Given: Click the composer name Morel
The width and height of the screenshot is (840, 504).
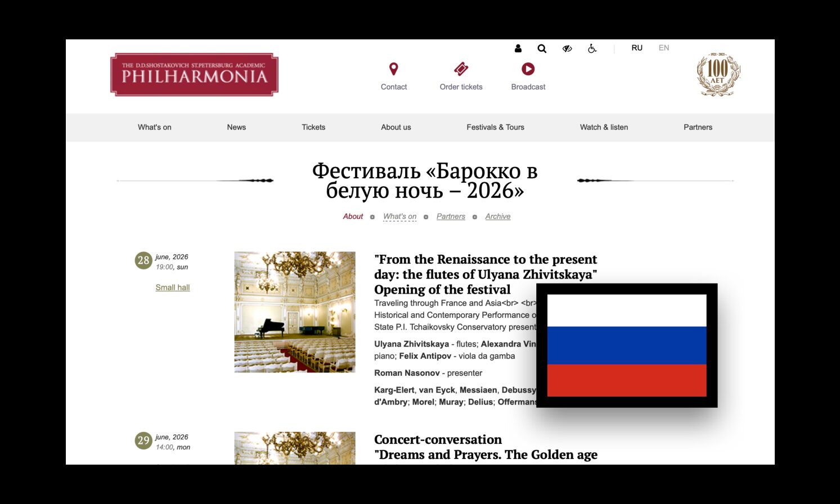Looking at the screenshot, I should pyautogui.click(x=423, y=402).
